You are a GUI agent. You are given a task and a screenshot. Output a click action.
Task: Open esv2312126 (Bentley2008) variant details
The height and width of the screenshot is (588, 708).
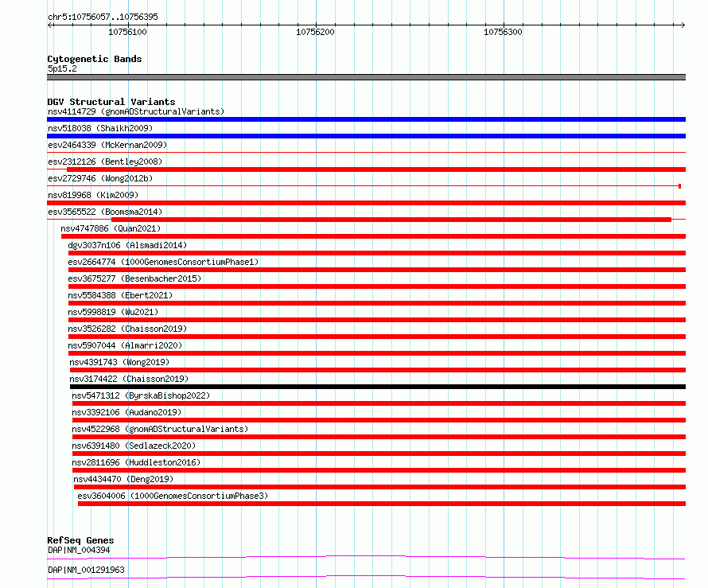point(105,162)
